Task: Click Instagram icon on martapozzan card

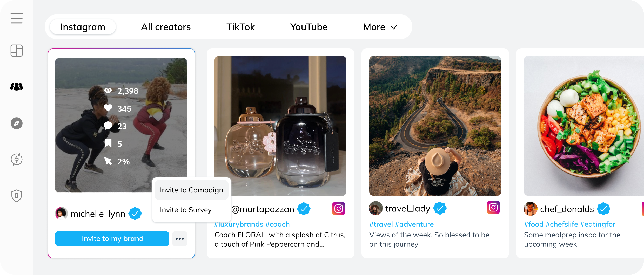Action: pos(338,209)
